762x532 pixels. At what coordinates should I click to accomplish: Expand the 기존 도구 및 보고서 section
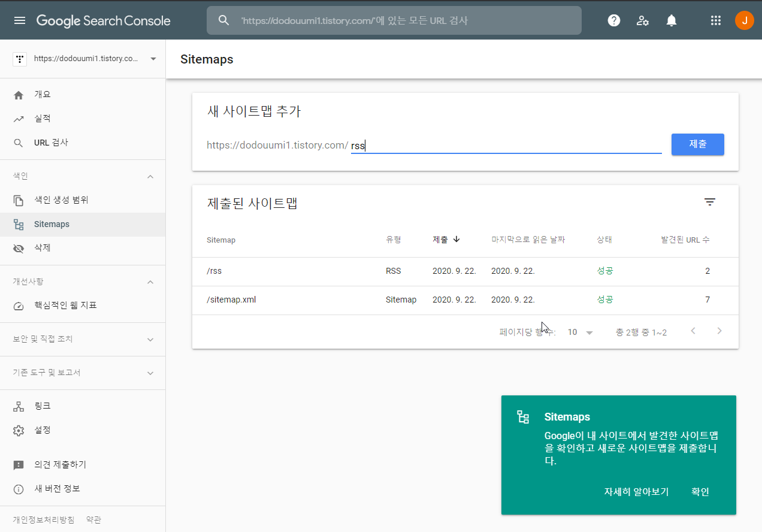coord(150,373)
